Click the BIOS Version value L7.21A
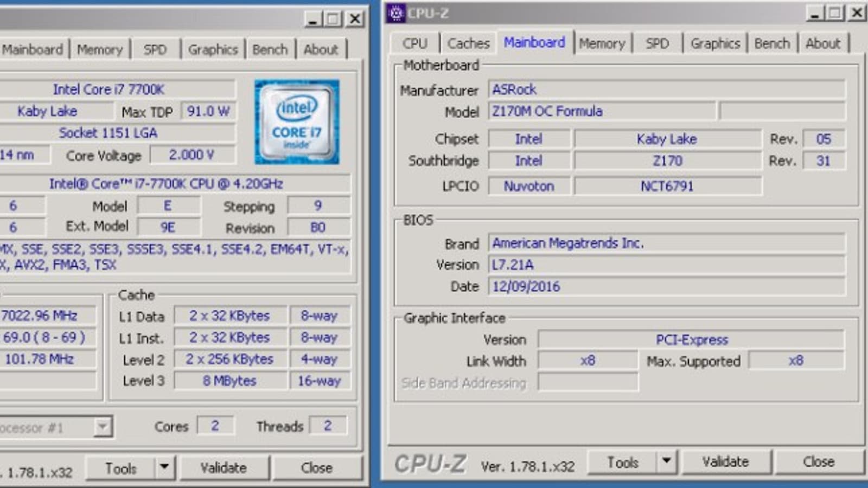This screenshot has height=488, width=868. [x=667, y=265]
